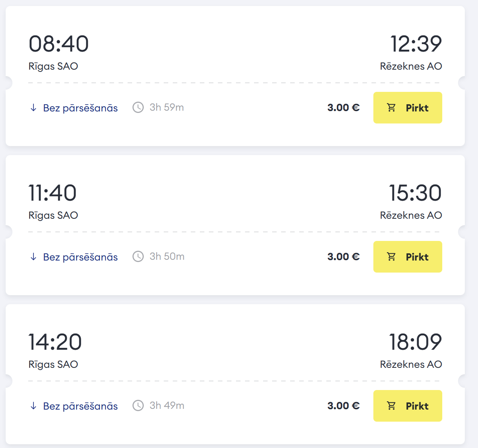478x448 pixels.
Task: Click the down arrow on the 08:40 trip
Action: pyautogui.click(x=33, y=108)
